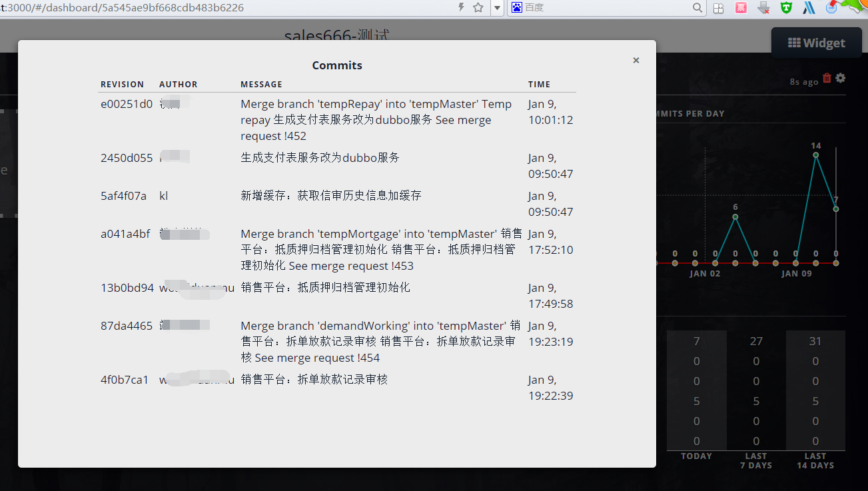Select revision e00251d0 in commits list

tap(127, 104)
